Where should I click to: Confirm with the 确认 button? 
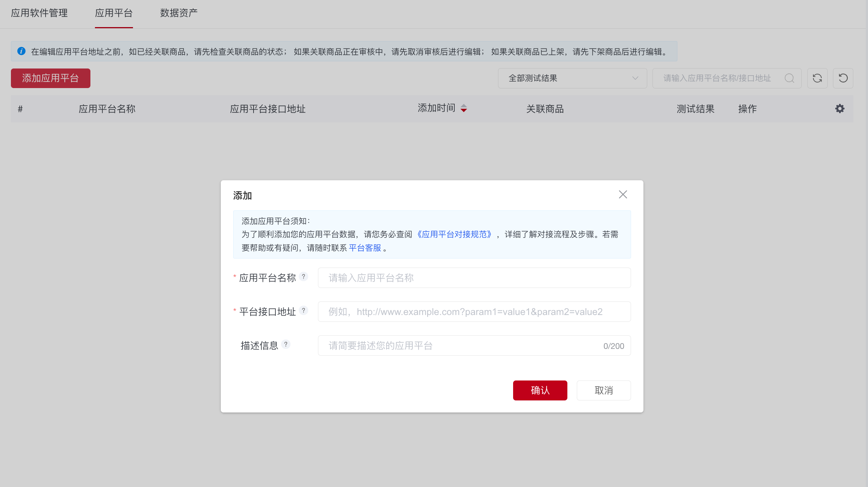pos(540,390)
